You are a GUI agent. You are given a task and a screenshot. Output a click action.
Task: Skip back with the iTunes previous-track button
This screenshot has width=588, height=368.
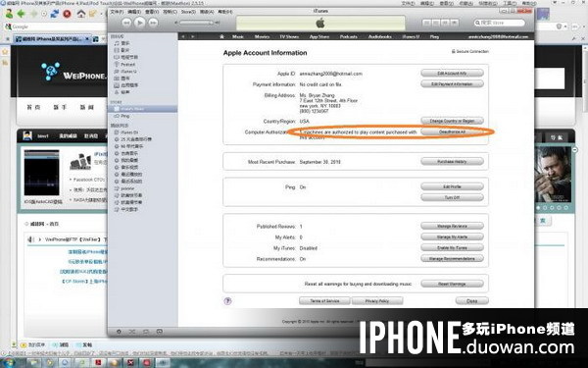click(x=126, y=23)
